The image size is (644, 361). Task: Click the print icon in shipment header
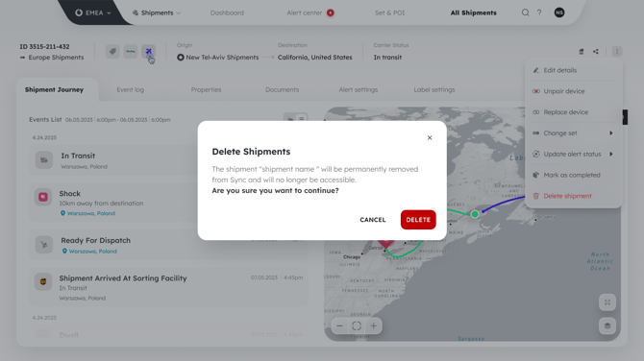click(582, 52)
